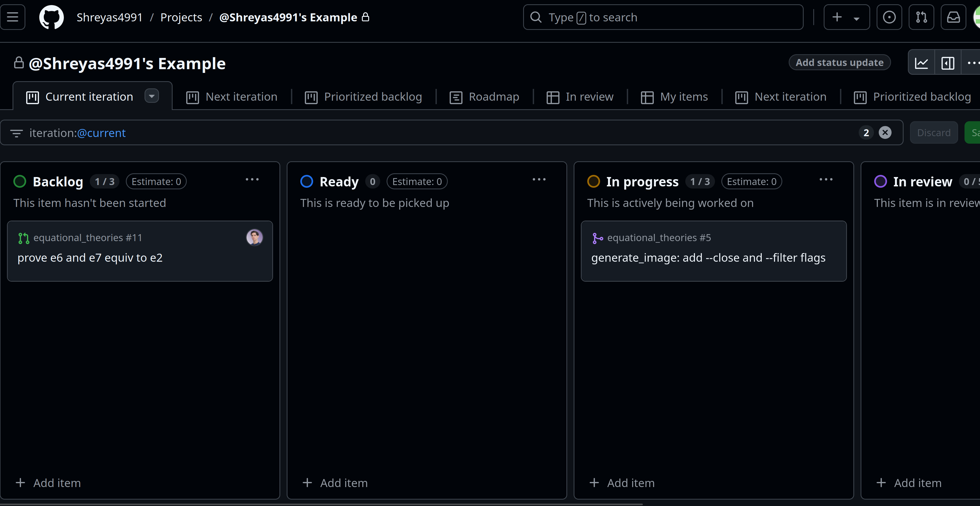Open card generate_image: add --close and --filter flags
The height and width of the screenshot is (506, 980).
[708, 258]
